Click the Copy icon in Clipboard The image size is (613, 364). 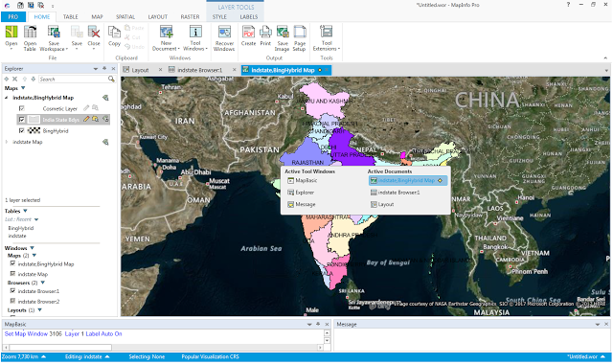(x=114, y=32)
